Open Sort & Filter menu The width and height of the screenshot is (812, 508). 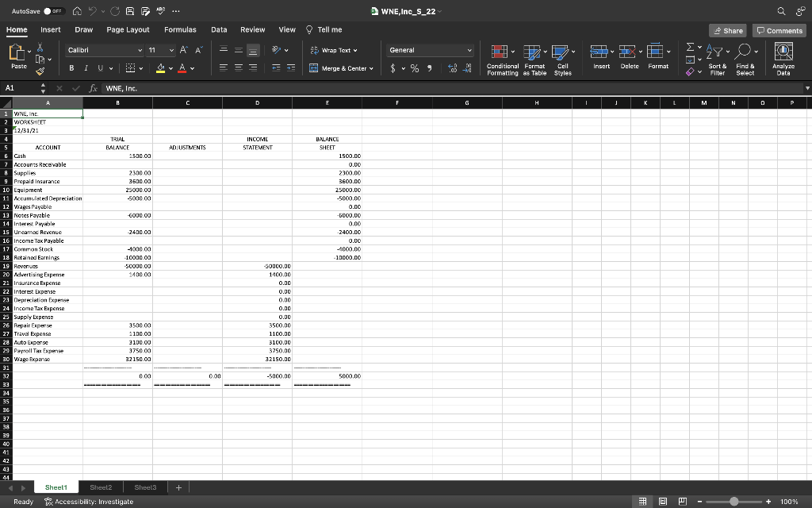click(x=717, y=60)
